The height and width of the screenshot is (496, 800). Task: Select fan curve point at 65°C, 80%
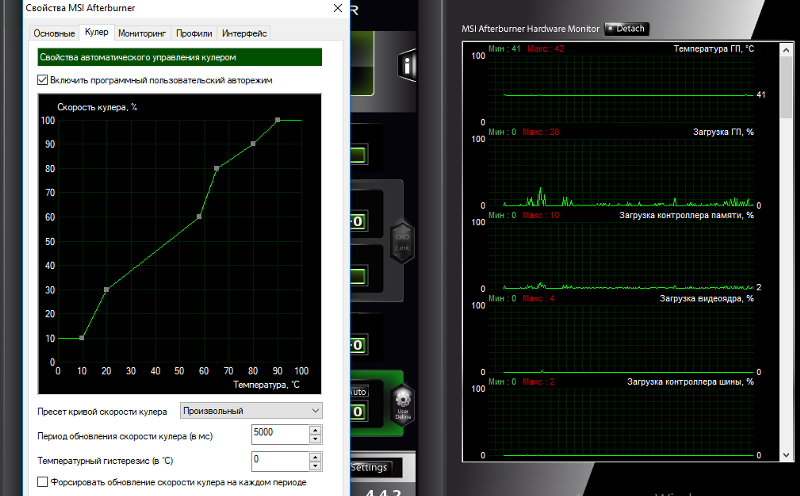click(x=216, y=168)
